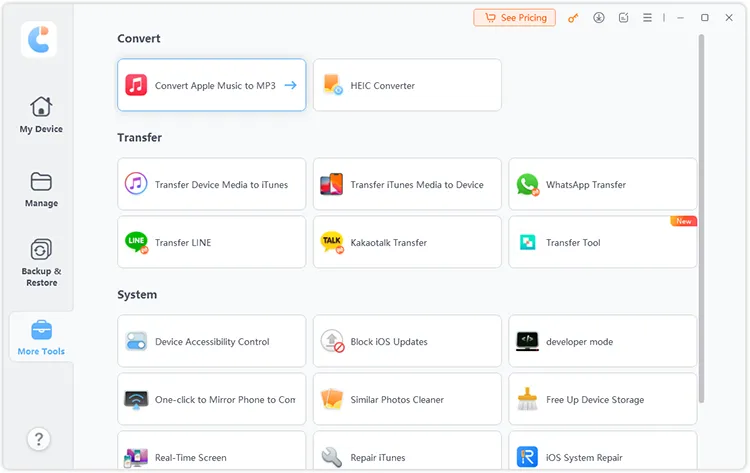Viewport: 750px width, 473px height.
Task: Open the Block iOS Updates label
Action: tap(388, 341)
